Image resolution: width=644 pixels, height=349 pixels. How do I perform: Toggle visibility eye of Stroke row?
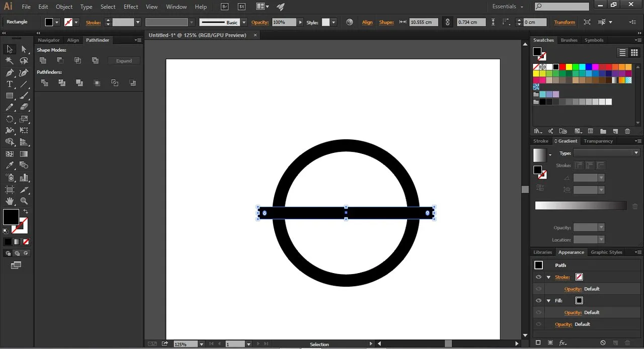[x=538, y=277]
